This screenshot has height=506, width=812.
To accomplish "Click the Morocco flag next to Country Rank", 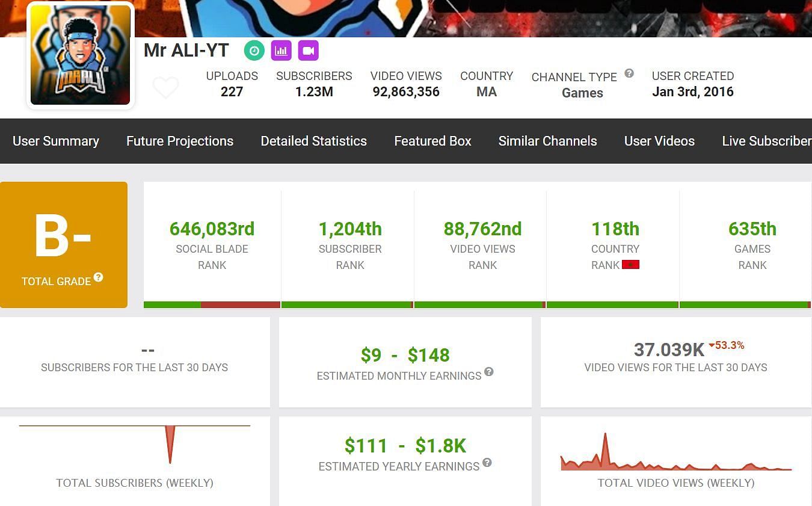I will click(x=630, y=265).
